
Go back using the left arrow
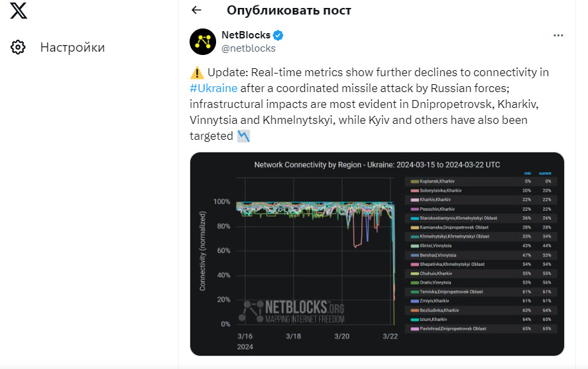click(x=196, y=10)
